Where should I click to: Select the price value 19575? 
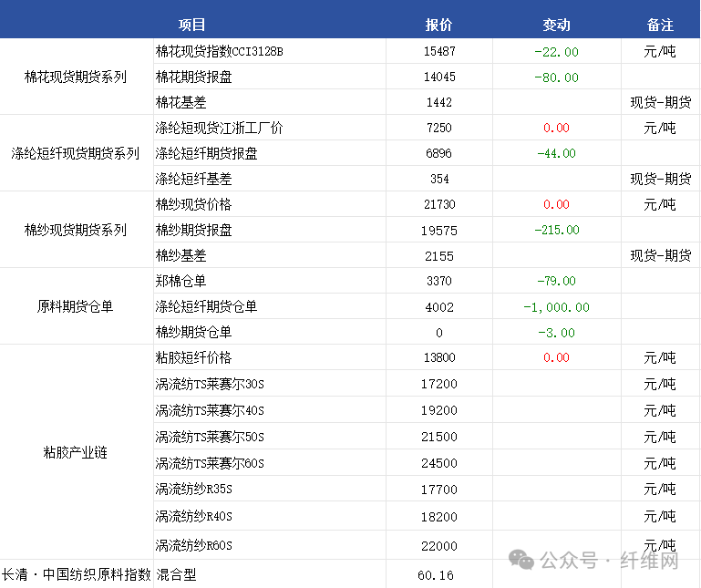439,231
